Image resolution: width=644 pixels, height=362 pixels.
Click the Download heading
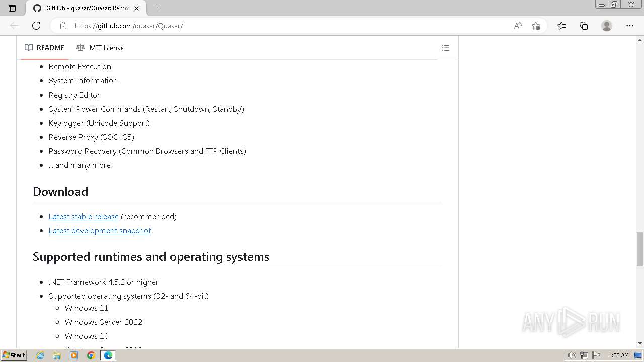point(60,192)
